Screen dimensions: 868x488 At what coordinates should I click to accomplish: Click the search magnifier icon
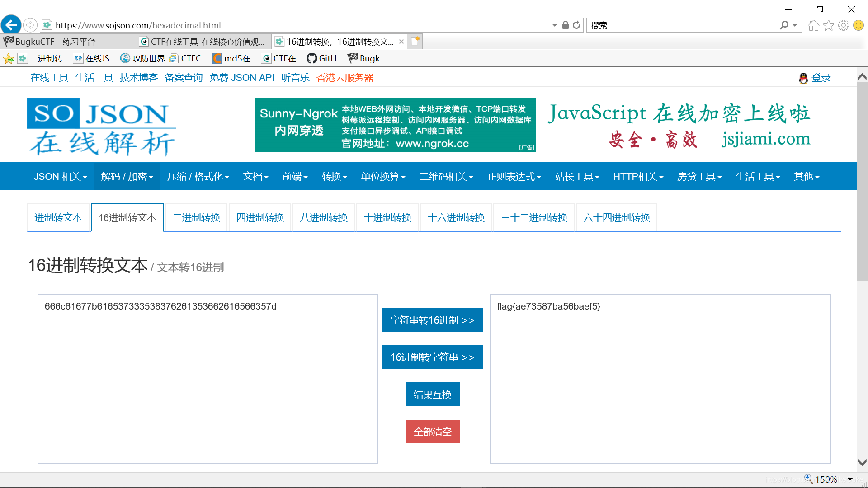coord(784,25)
